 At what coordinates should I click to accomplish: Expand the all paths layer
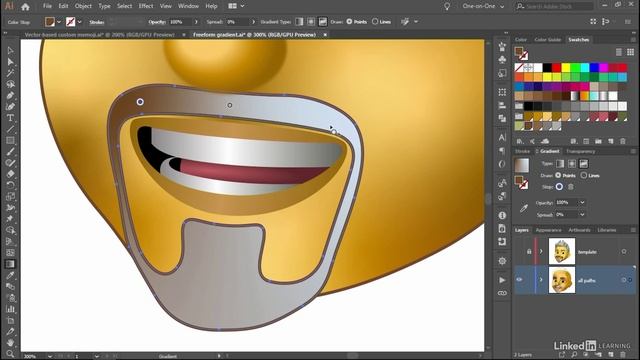point(541,280)
